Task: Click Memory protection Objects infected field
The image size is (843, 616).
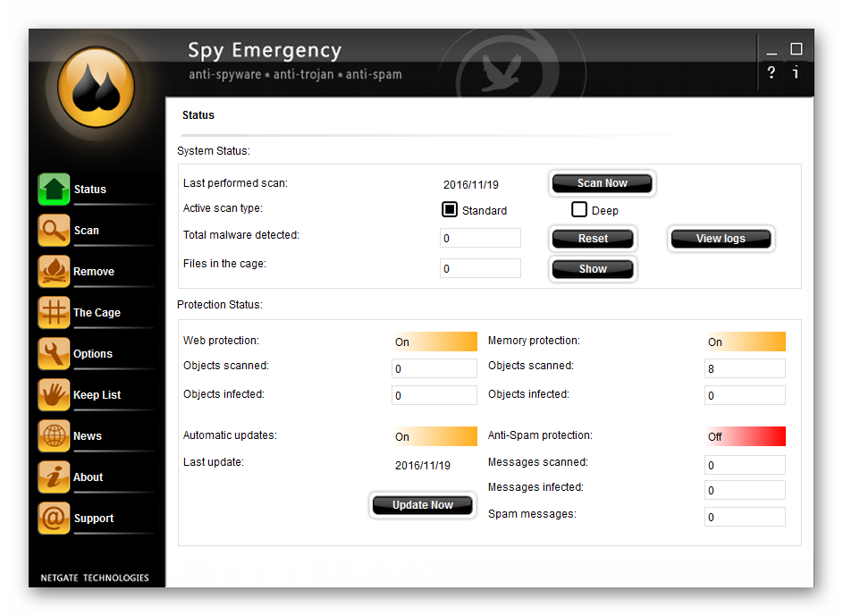Action: [745, 395]
